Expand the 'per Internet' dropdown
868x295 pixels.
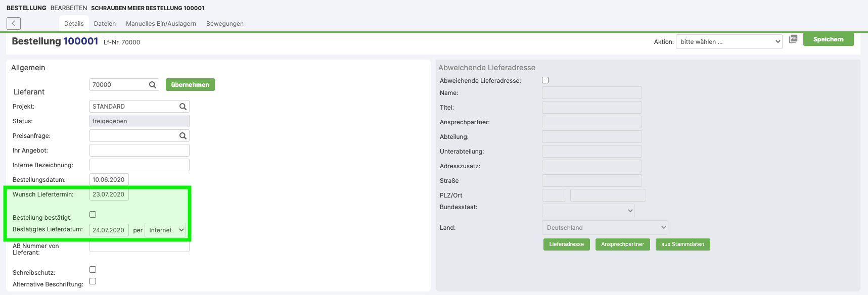click(165, 230)
